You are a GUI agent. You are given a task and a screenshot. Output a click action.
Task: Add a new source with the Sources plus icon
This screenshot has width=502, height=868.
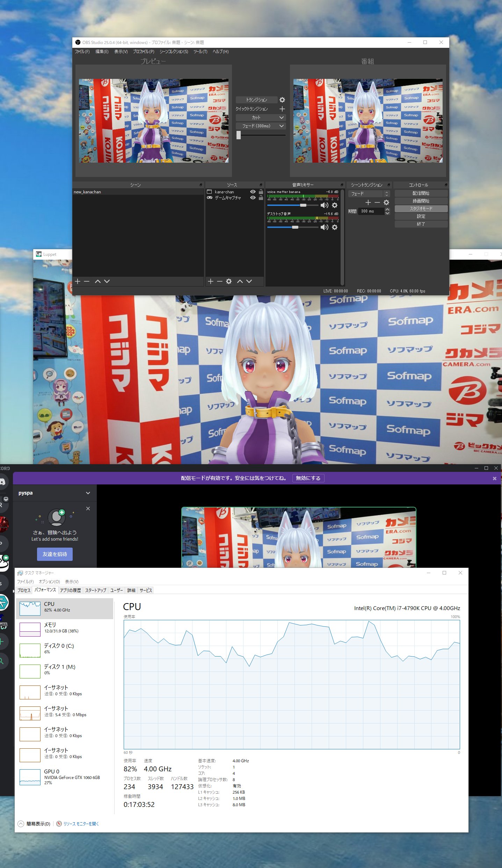click(210, 281)
